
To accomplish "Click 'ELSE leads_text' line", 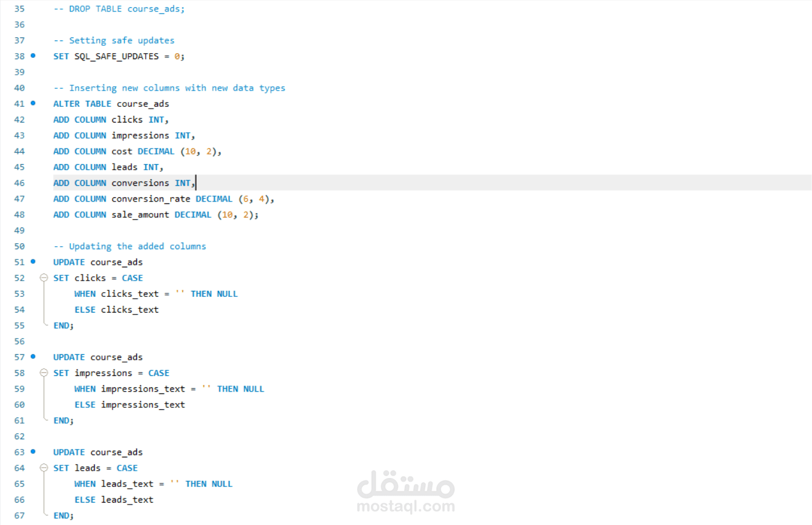I will (x=114, y=500).
